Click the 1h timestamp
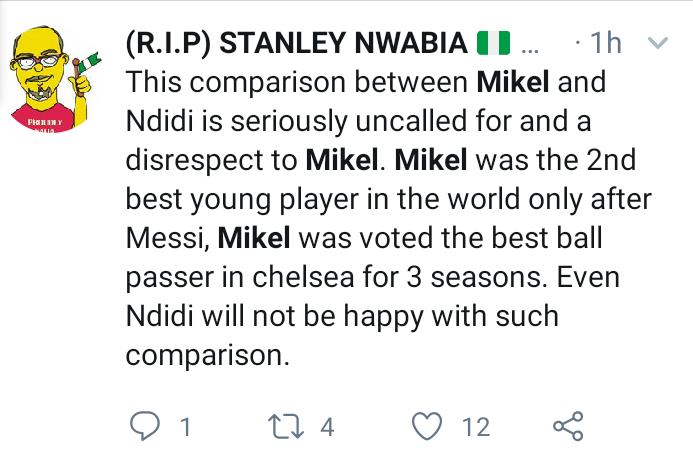693x464 pixels. click(x=606, y=43)
